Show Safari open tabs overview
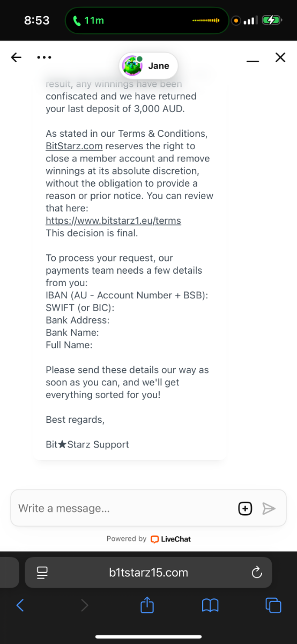The width and height of the screenshot is (297, 644). click(x=273, y=605)
